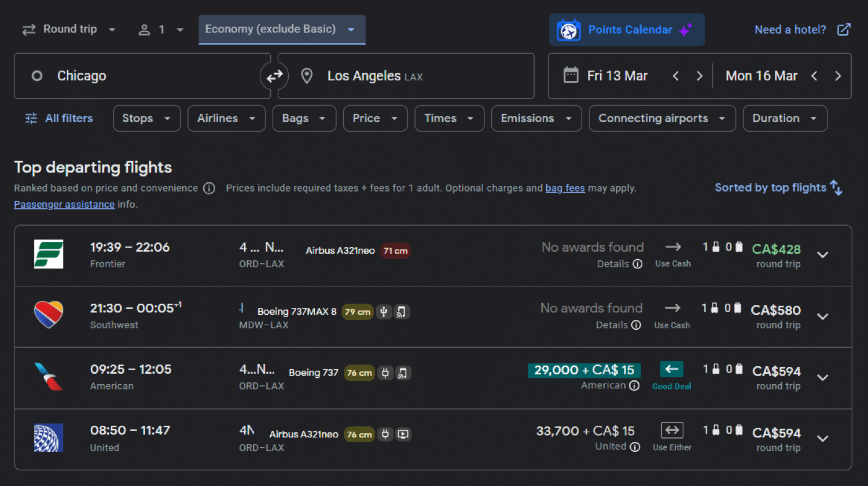Viewport: 868px width, 486px height.
Task: Click the Good Deal left-arrow icon
Action: coord(671,369)
